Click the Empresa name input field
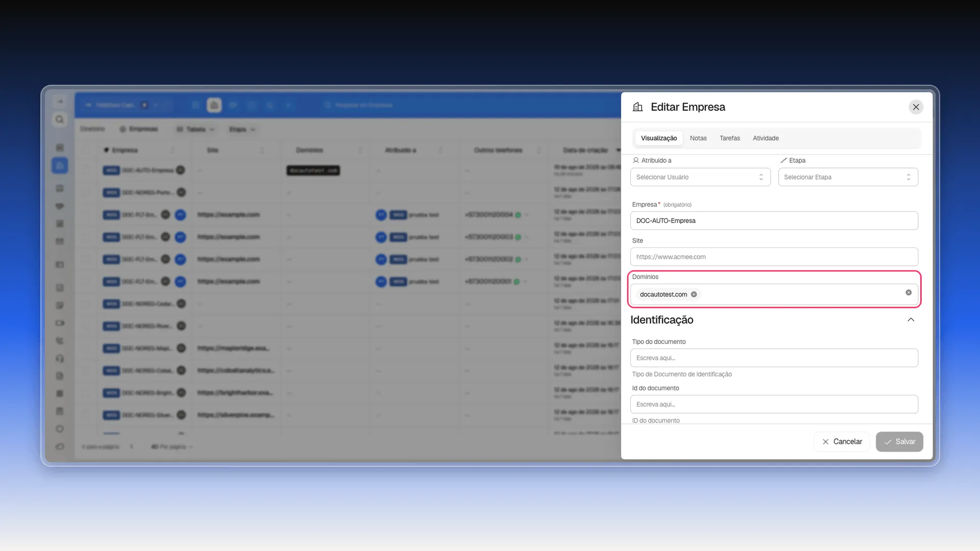The height and width of the screenshot is (551, 980). coord(774,221)
